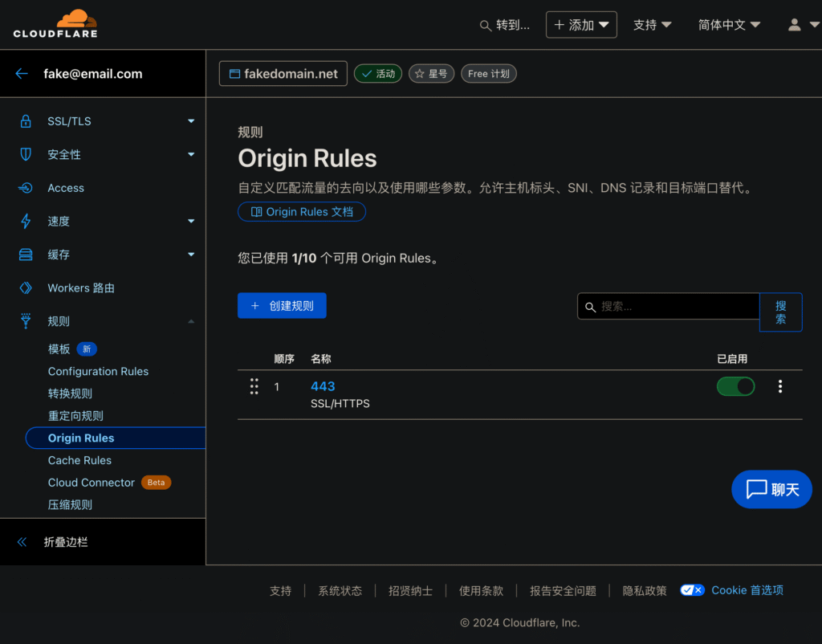Toggle the Cookie 首选项 switch
Screen dimensions: 822x644
tap(692, 590)
